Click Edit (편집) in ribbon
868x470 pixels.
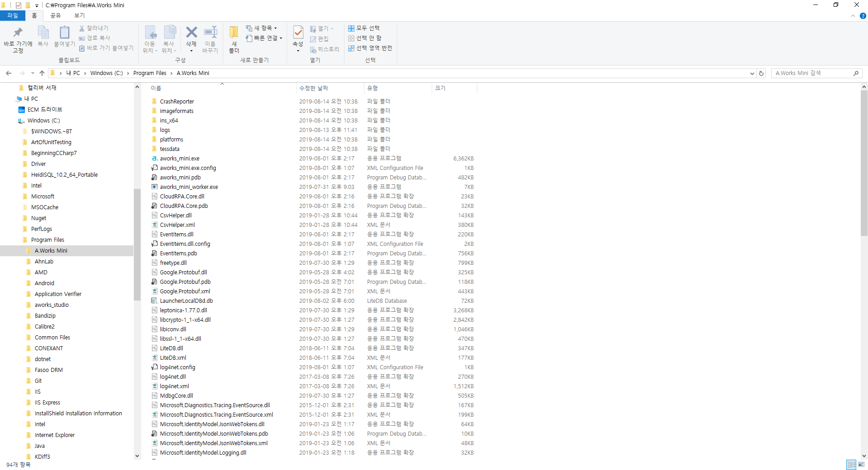(x=320, y=39)
